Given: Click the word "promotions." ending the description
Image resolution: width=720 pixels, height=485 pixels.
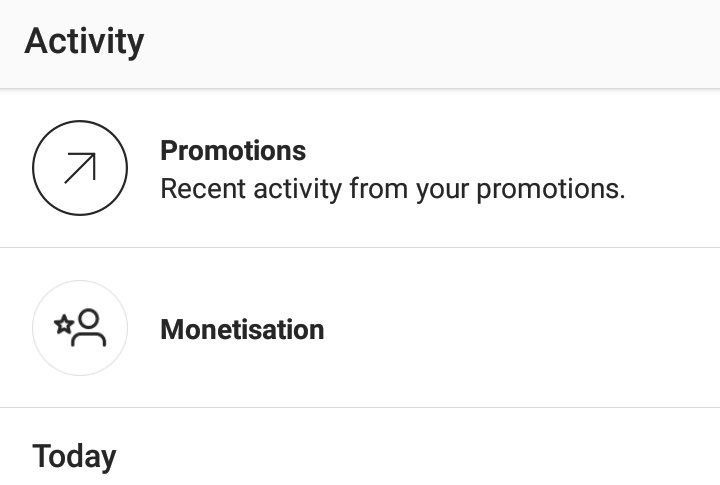Looking at the screenshot, I should click(551, 190).
